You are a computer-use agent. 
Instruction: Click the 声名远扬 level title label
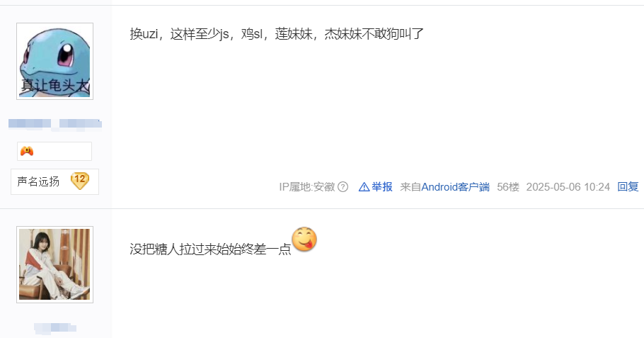coord(38,181)
